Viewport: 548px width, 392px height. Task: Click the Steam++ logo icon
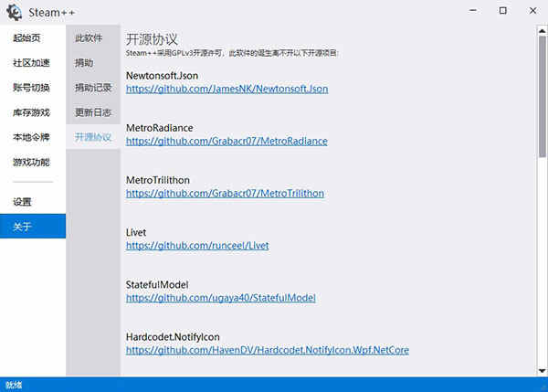15,12
